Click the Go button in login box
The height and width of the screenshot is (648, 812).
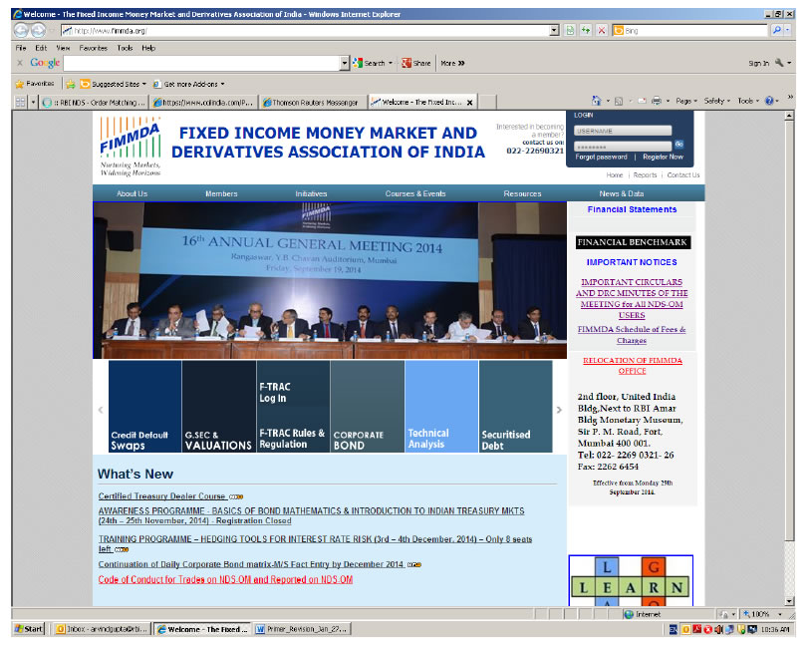679,145
